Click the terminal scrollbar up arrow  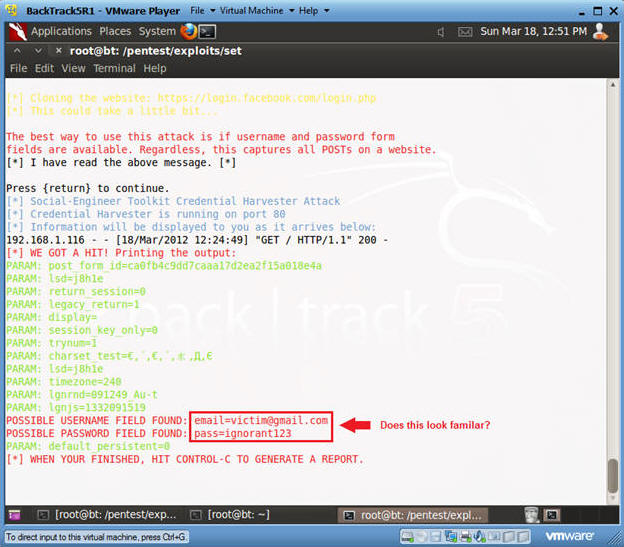click(613, 84)
